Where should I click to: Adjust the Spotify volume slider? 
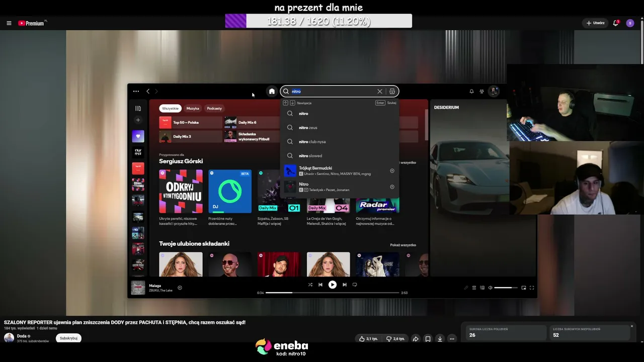point(506,288)
